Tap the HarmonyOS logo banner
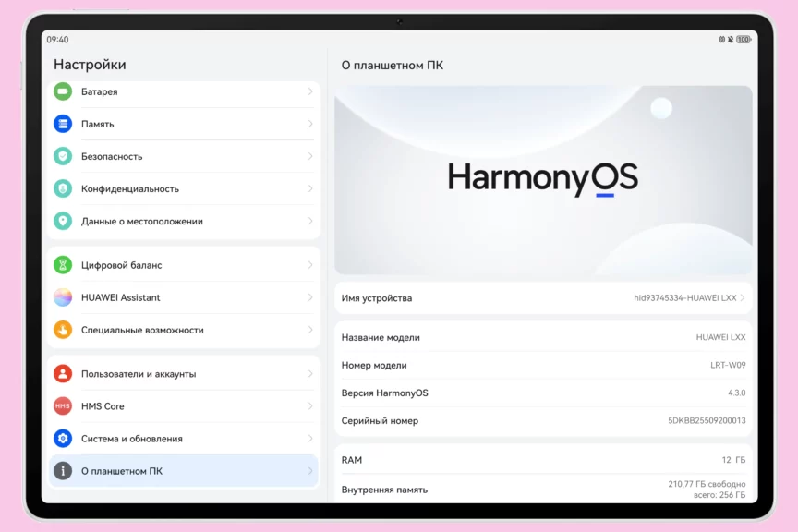Viewport: 798px width, 532px height. pos(543,180)
